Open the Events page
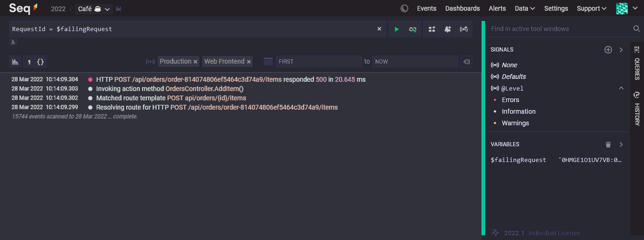 (x=427, y=8)
